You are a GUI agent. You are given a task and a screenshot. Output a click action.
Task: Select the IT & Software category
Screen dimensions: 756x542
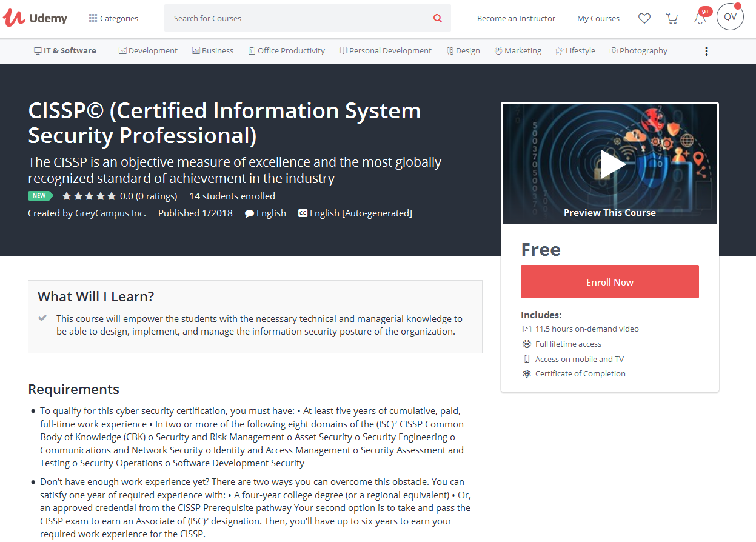click(65, 51)
